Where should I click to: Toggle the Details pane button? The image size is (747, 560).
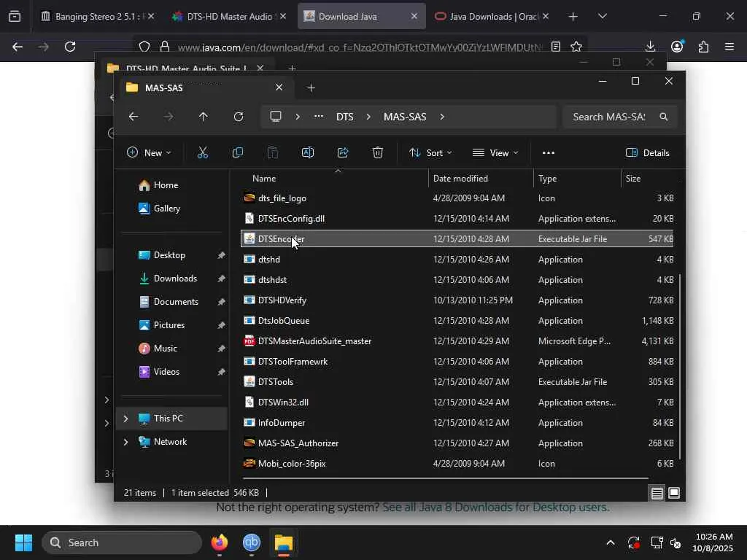[647, 153]
